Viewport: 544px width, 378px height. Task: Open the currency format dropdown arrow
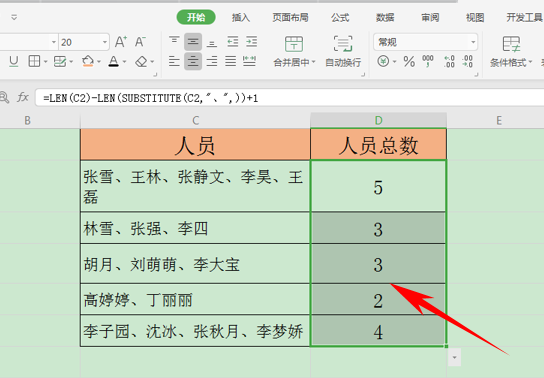pos(394,62)
